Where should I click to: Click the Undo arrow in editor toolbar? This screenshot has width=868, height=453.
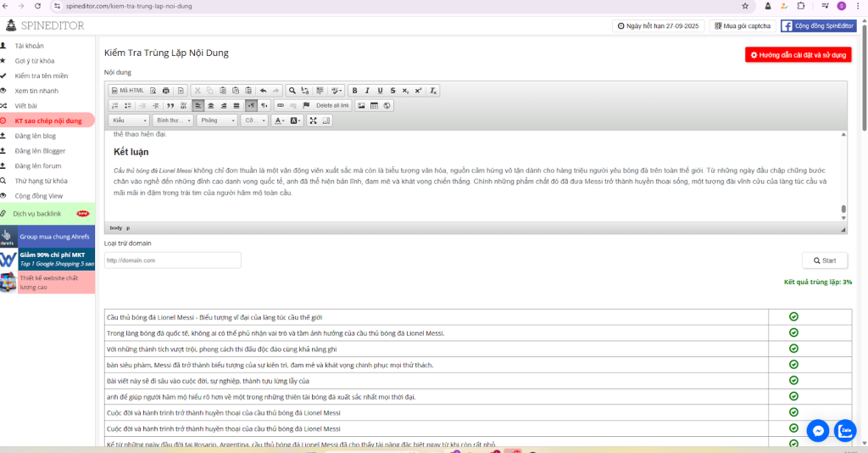(x=263, y=91)
